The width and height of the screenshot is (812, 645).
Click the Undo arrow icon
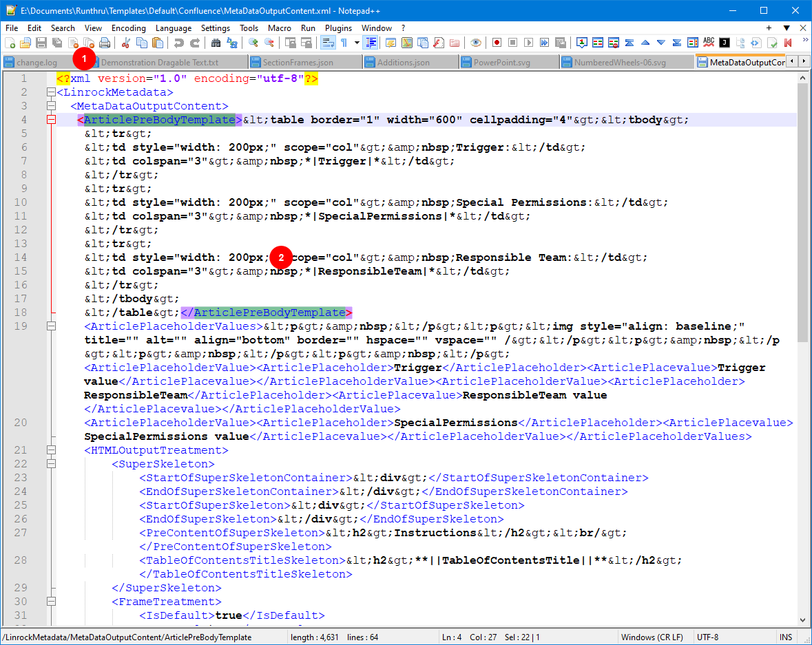[178, 43]
